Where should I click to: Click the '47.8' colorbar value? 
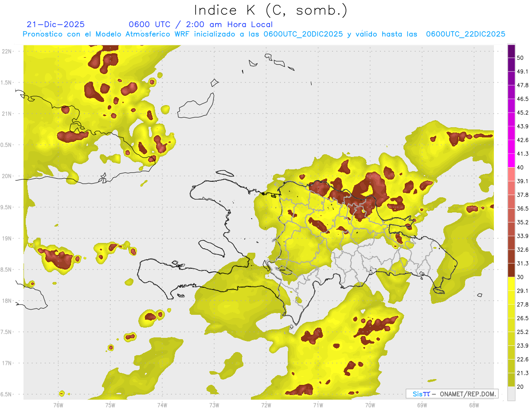(x=523, y=85)
